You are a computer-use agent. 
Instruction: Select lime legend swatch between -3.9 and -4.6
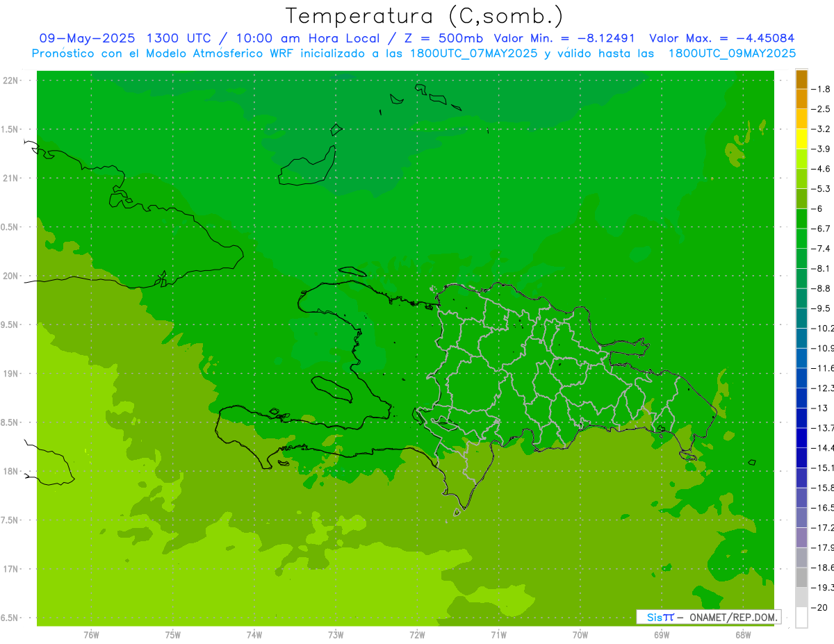pos(801,158)
